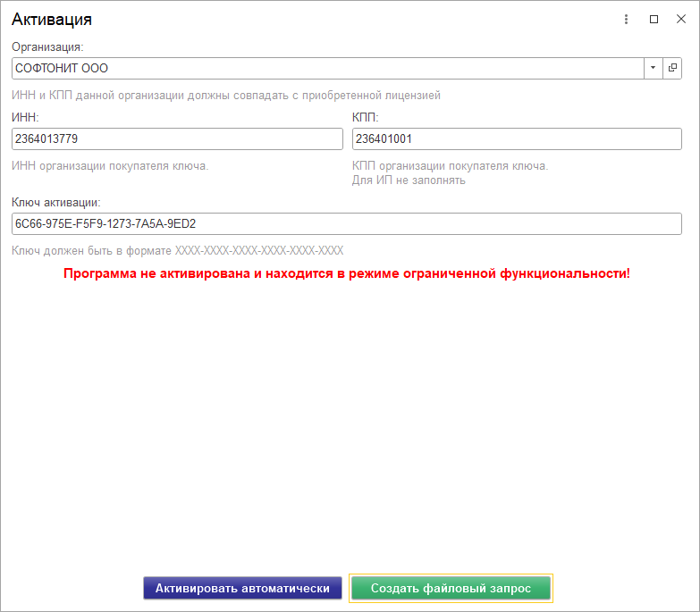Viewport: 700px width, 612px height.
Task: Click into the ИНН input field
Action: (x=177, y=138)
